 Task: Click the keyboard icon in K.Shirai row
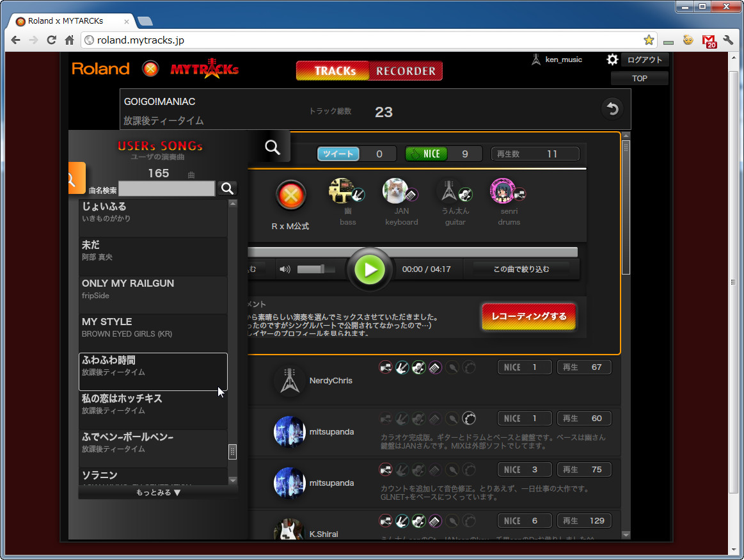click(x=436, y=521)
